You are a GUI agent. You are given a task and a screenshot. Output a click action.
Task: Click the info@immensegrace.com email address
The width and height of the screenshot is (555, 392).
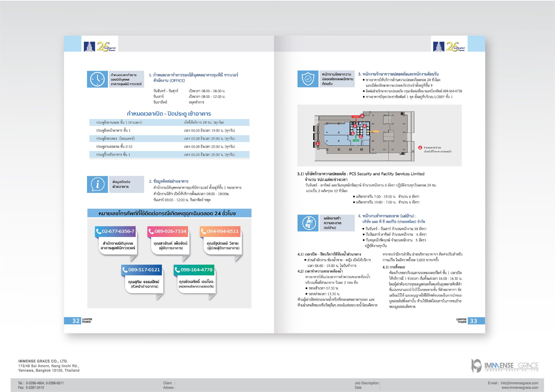[x=519, y=383]
